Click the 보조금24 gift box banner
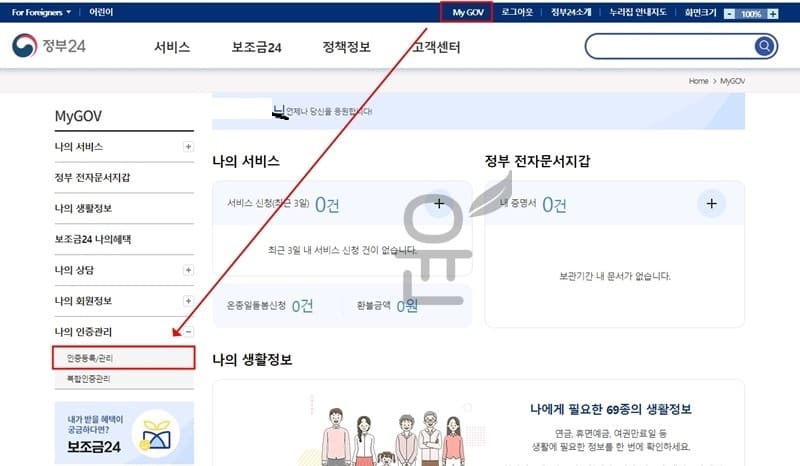Viewport: 800px width, 466px height. (x=124, y=433)
